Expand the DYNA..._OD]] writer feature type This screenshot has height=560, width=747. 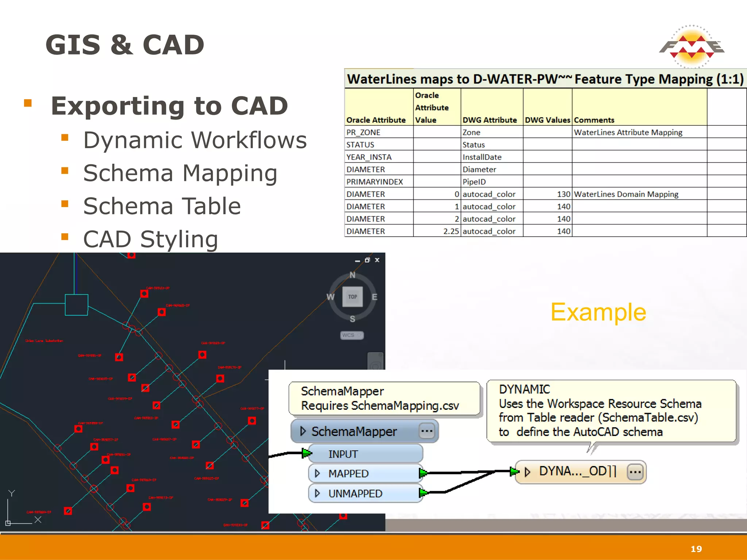point(527,472)
